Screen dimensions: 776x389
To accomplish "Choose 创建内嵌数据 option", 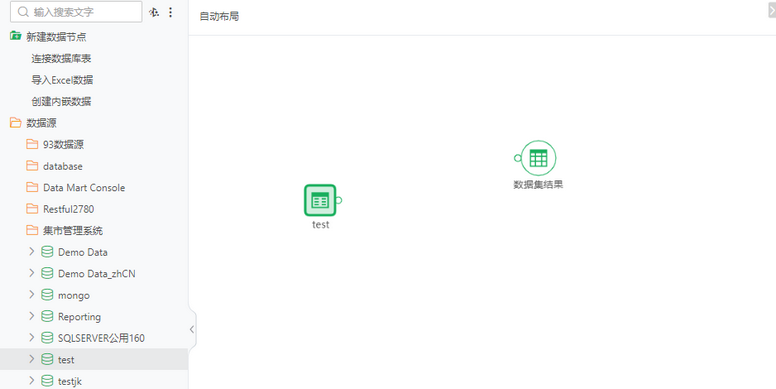I will pyautogui.click(x=61, y=101).
